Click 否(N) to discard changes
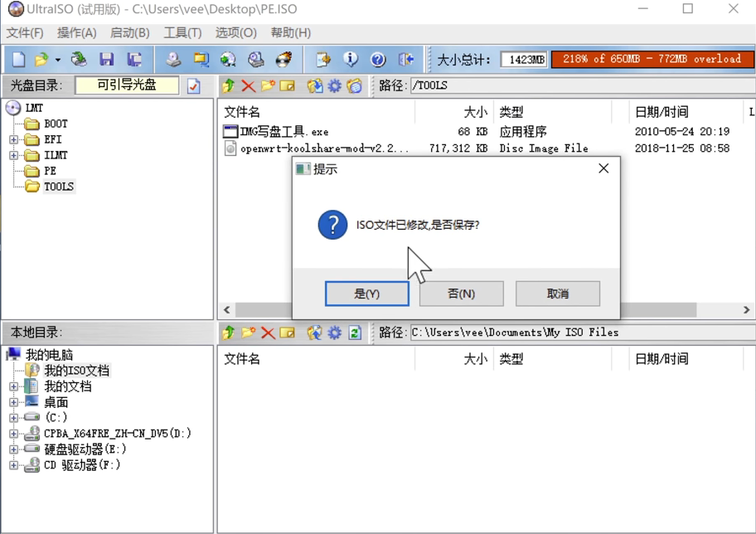Screen dimensions: 756x534 tap(462, 294)
